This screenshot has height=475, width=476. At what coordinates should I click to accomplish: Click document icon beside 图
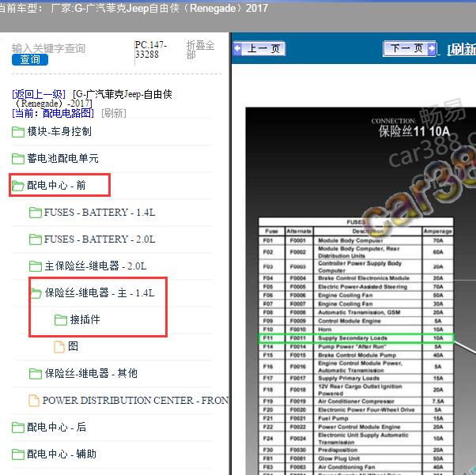click(x=59, y=347)
